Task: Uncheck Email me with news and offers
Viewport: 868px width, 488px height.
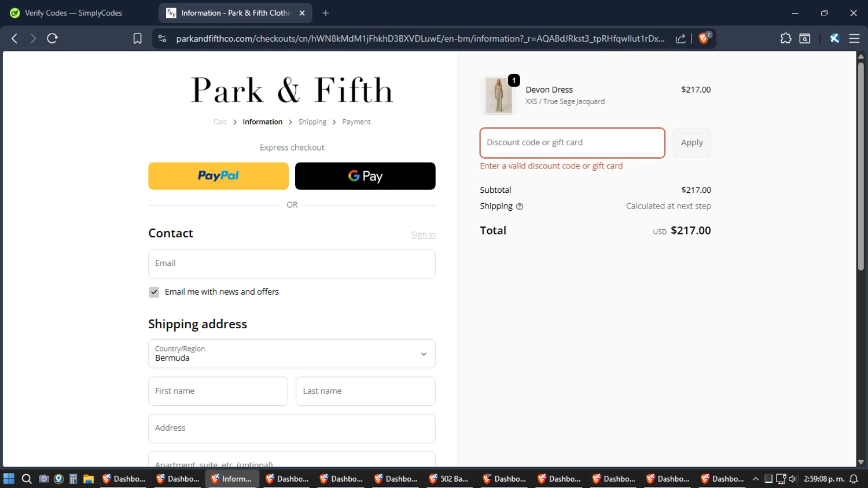Action: coord(154,292)
